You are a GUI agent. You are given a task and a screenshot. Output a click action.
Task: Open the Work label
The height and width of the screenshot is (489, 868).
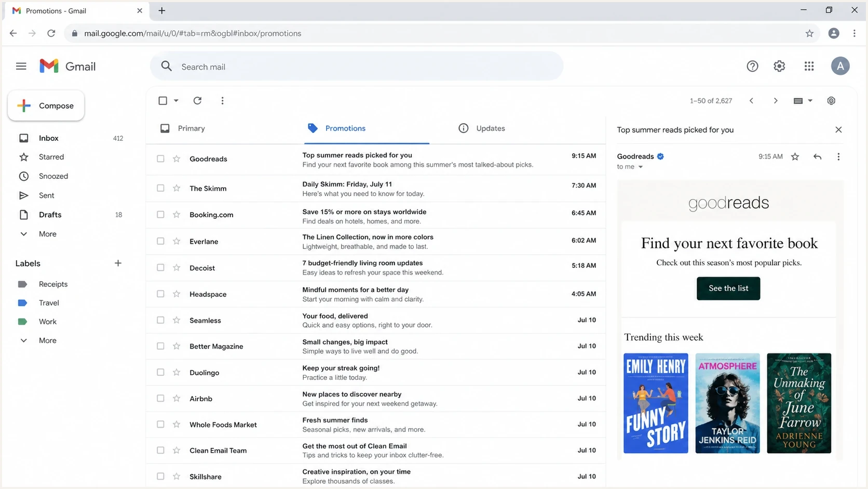(x=47, y=322)
